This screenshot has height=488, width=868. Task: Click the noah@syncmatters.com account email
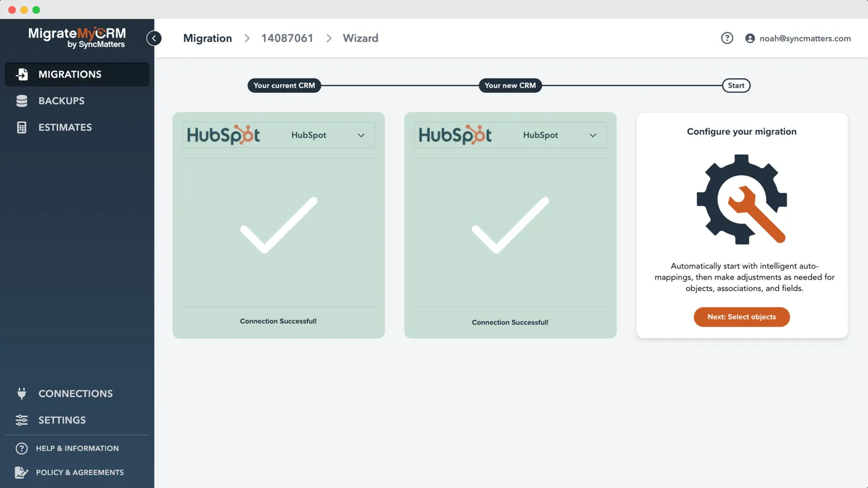(805, 38)
